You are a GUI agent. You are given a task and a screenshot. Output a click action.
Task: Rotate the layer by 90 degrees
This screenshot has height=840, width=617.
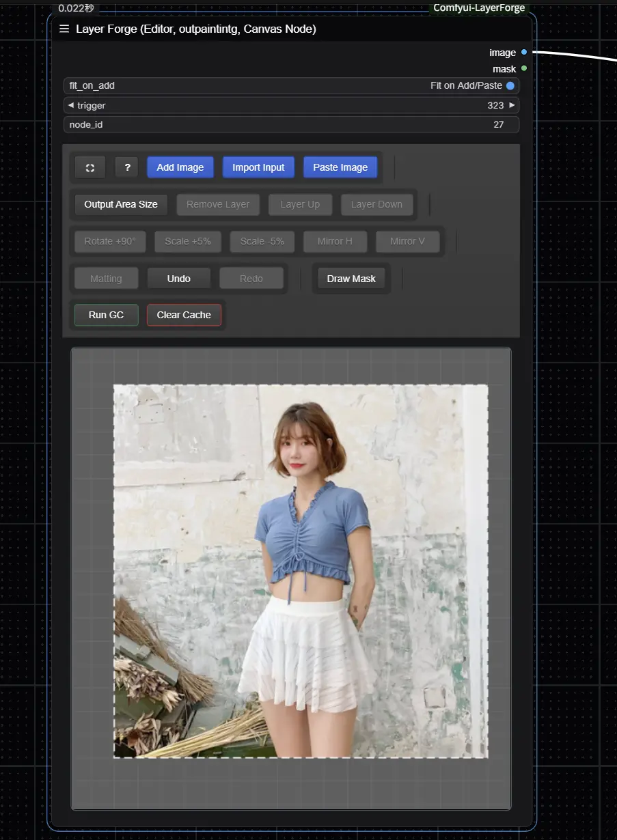coord(109,241)
